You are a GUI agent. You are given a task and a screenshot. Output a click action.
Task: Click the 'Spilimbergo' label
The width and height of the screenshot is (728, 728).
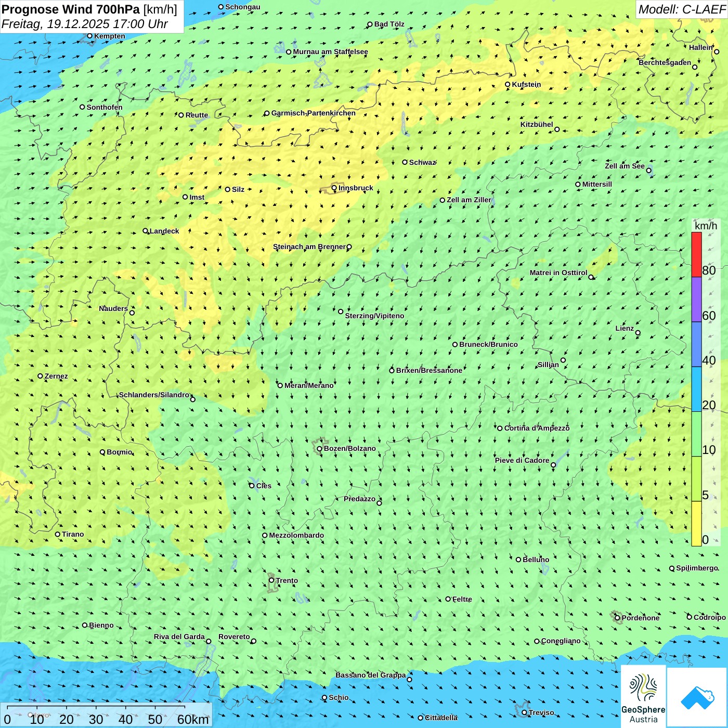point(697,568)
